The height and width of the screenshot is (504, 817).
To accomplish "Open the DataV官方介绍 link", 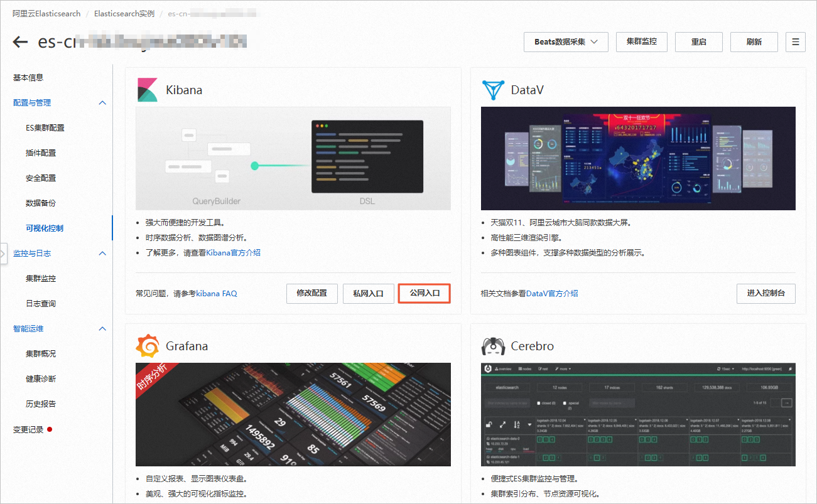I will click(552, 294).
